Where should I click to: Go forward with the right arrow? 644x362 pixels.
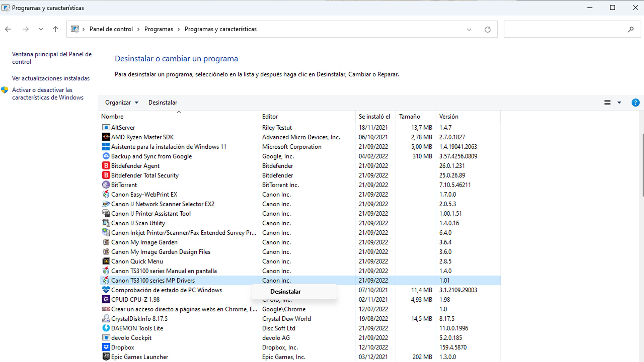tap(25, 29)
